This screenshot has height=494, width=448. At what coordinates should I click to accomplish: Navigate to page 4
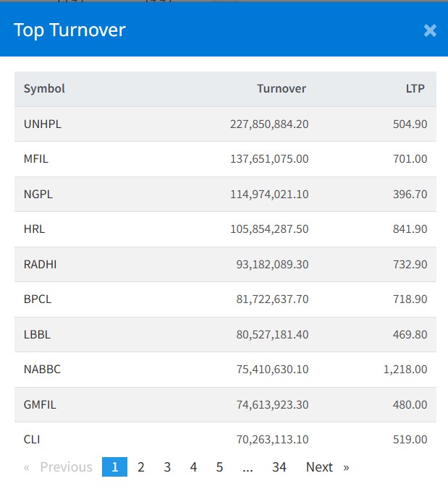point(193,467)
